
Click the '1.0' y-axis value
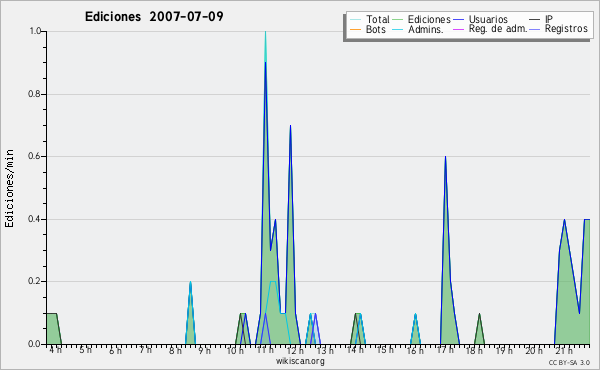point(35,31)
